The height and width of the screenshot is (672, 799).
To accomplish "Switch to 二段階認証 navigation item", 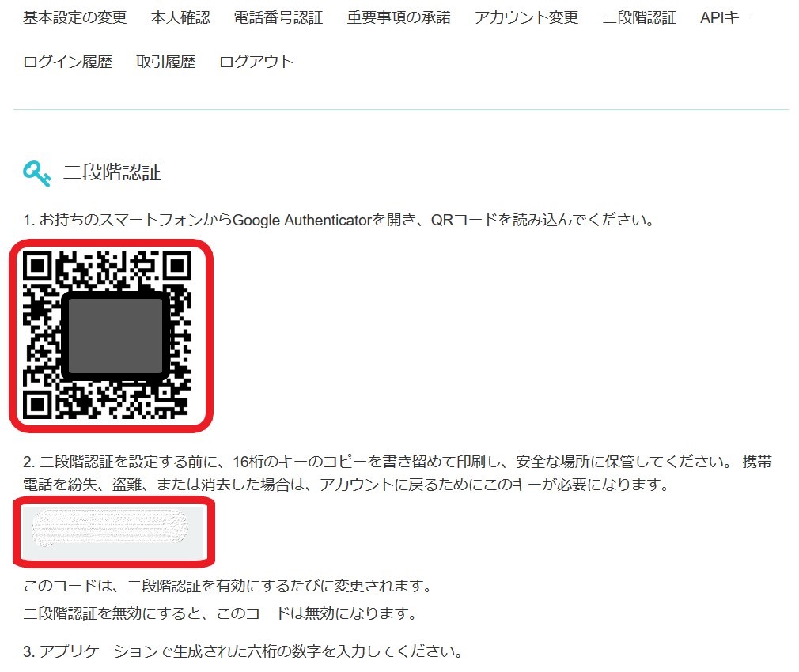I will (639, 18).
